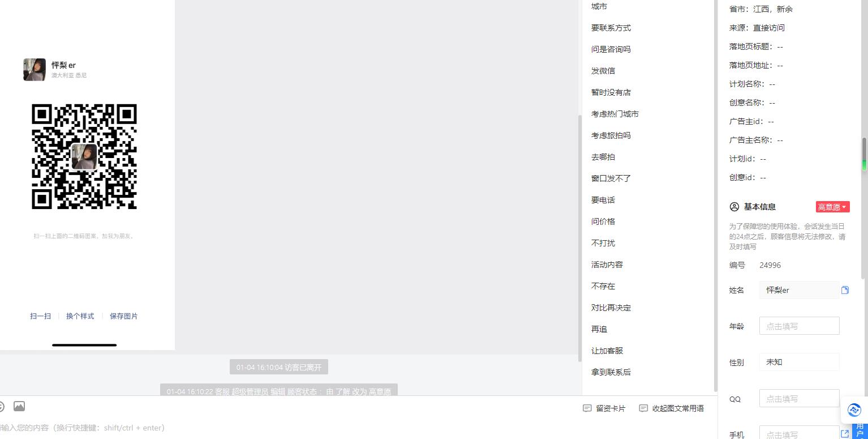Open the 高意愿 intent dropdown
868x439 pixels.
pyautogui.click(x=832, y=207)
